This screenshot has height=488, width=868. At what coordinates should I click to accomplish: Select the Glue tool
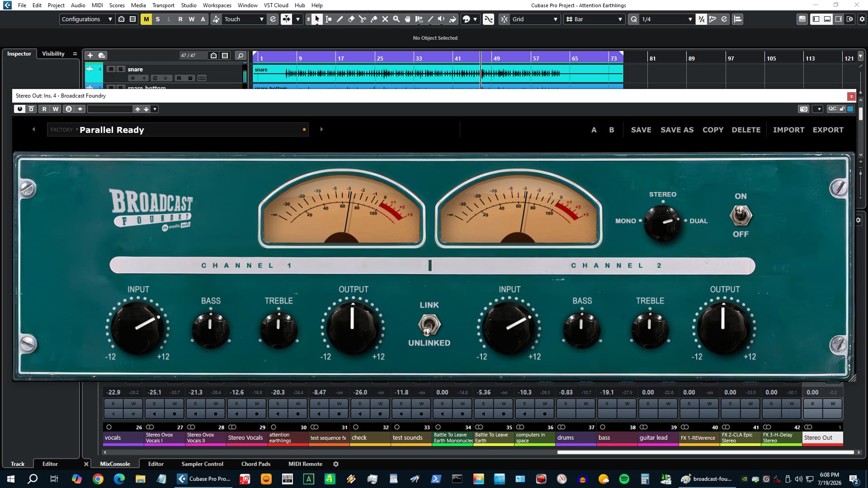(x=374, y=19)
